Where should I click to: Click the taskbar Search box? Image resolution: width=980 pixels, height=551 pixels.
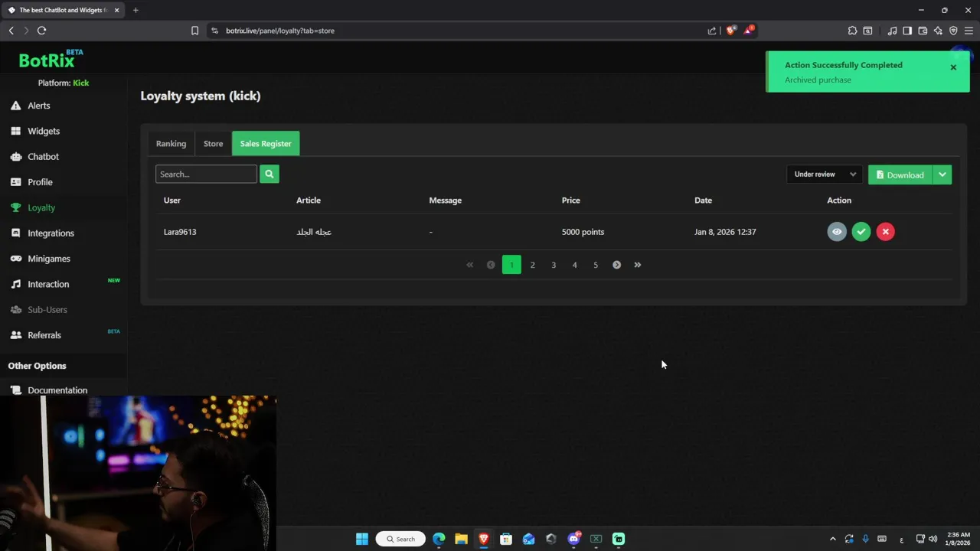pos(400,539)
